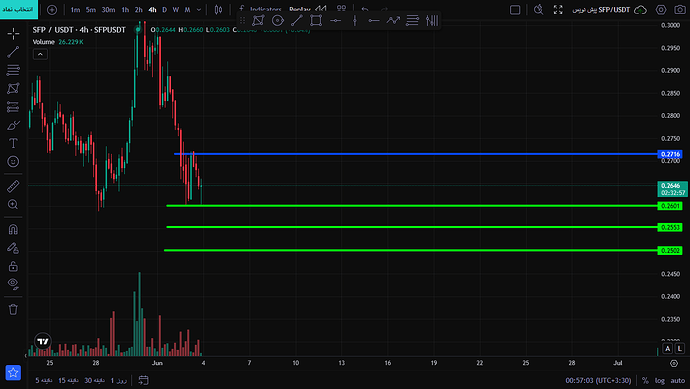Screen dimensions: 690x389
Task: Click the undo arrow
Action: click(365, 9)
